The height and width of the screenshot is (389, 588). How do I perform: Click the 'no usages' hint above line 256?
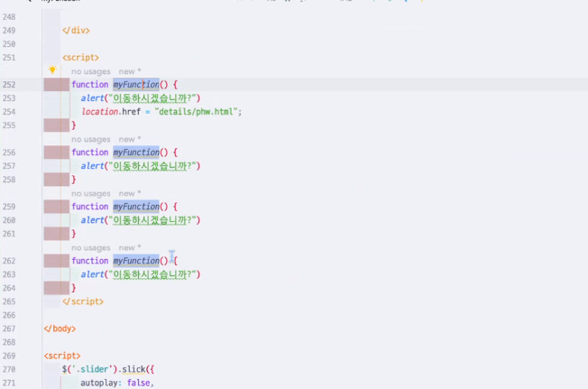click(x=91, y=139)
